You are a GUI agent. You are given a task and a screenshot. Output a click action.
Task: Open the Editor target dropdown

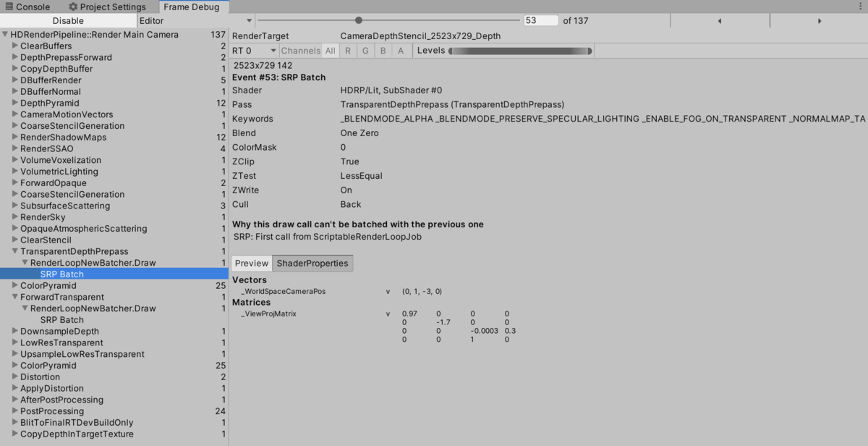coord(195,21)
